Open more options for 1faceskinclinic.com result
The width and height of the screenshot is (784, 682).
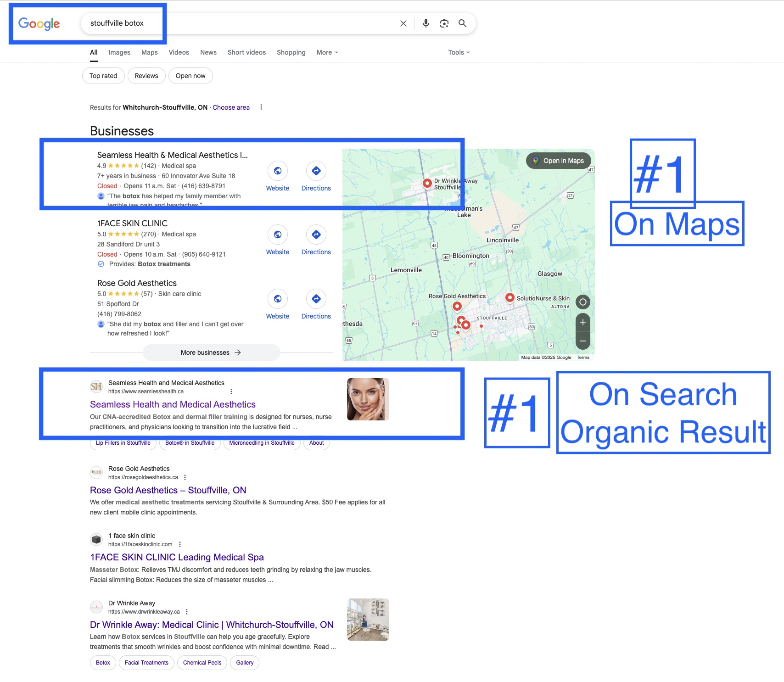click(x=180, y=544)
